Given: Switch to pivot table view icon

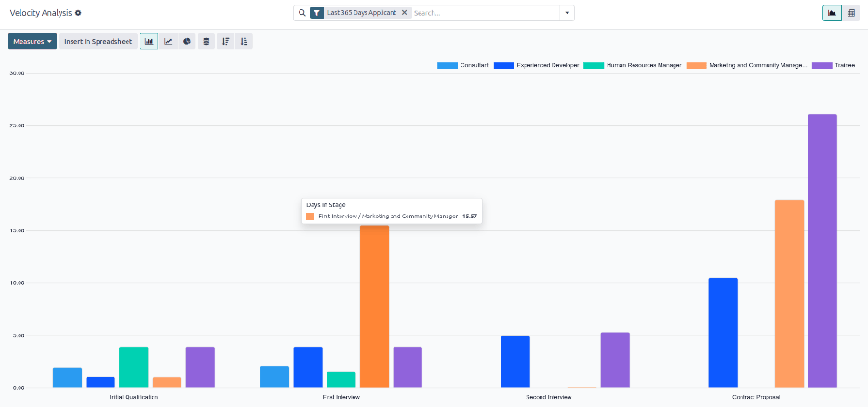Looking at the screenshot, I should coord(851,13).
